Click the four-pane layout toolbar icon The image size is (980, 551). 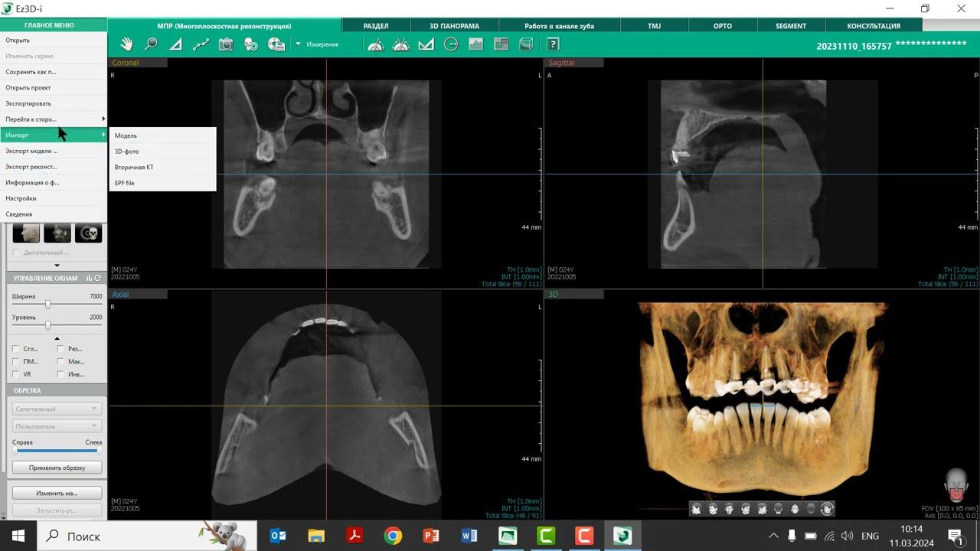click(x=501, y=44)
